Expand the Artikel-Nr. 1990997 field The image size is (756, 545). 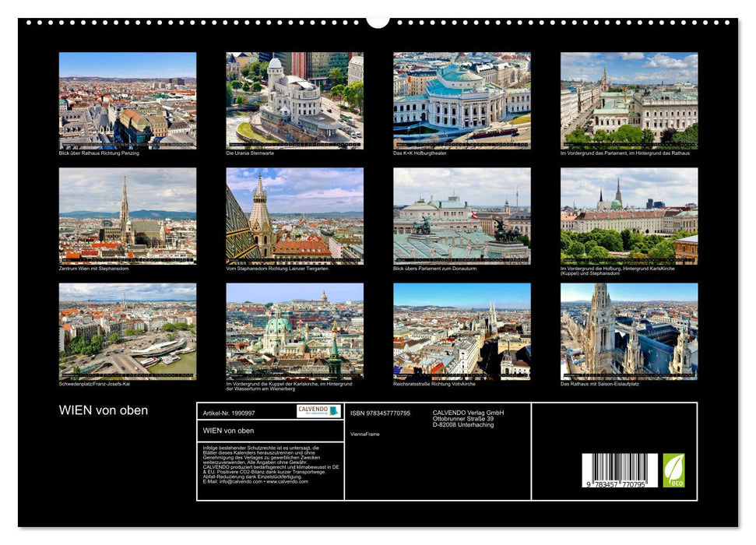coord(228,412)
